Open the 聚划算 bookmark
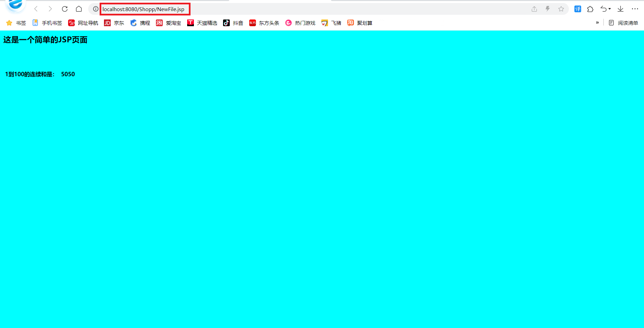 360,23
